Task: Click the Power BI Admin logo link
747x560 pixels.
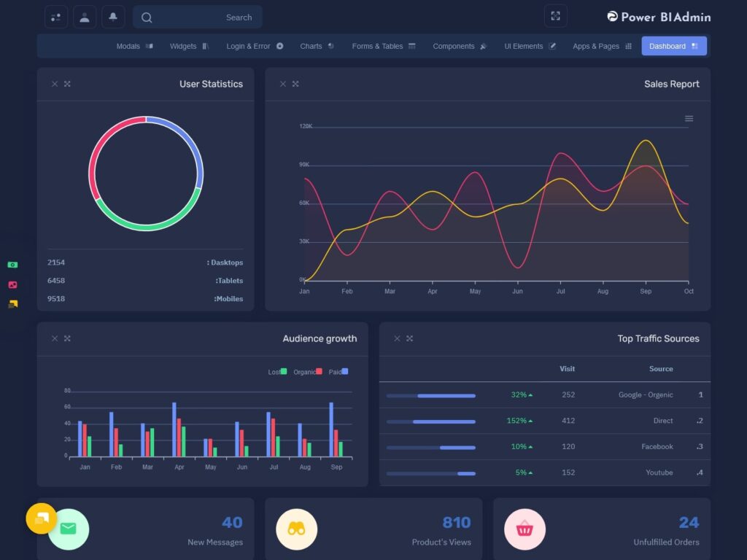Action: pyautogui.click(x=658, y=17)
